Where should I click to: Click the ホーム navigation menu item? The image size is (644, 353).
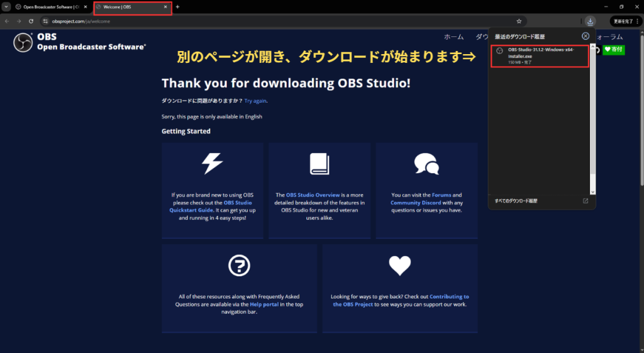(453, 37)
